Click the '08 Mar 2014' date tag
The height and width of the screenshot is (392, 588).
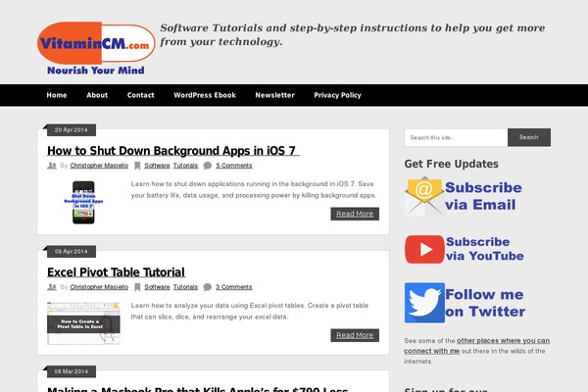tap(72, 371)
